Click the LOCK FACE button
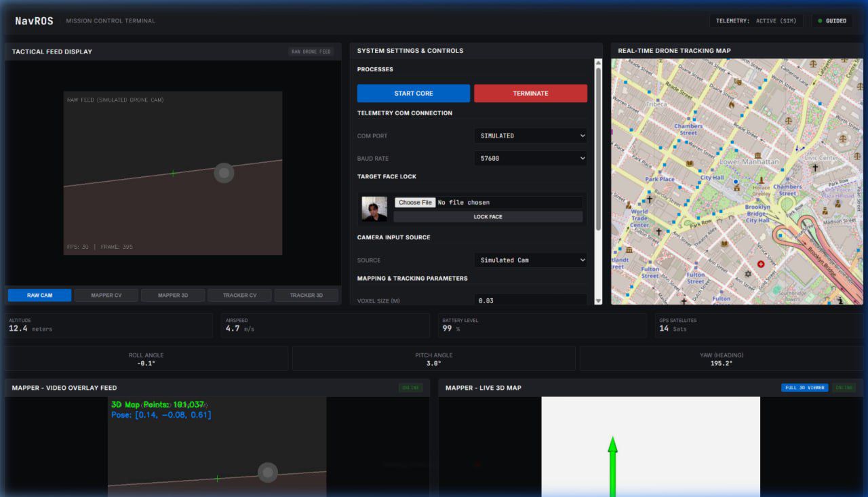Screen dimensions: 868x497 point(488,217)
